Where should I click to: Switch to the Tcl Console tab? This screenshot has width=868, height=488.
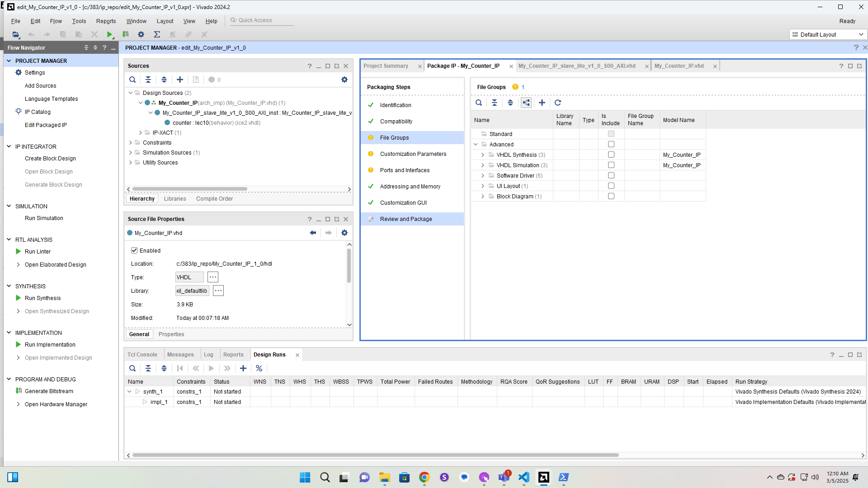(142, 355)
